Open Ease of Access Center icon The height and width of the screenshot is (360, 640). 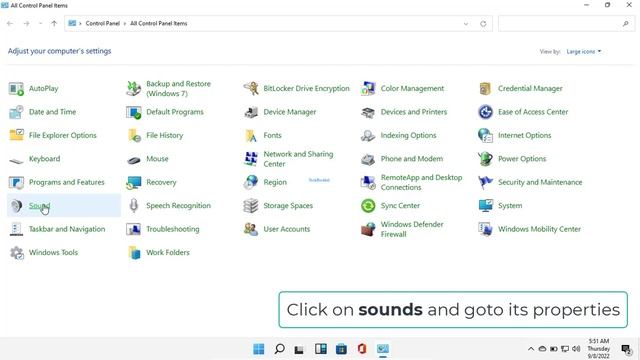tap(485, 112)
